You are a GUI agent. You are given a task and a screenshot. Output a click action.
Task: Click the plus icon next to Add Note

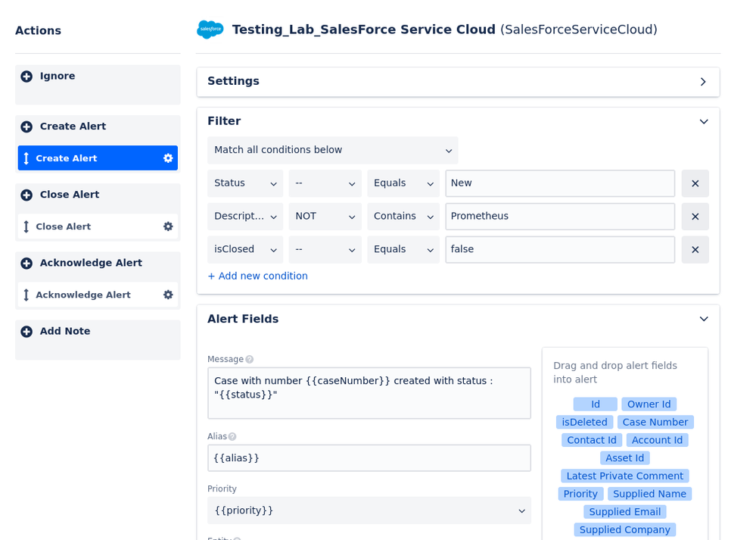pyautogui.click(x=26, y=332)
